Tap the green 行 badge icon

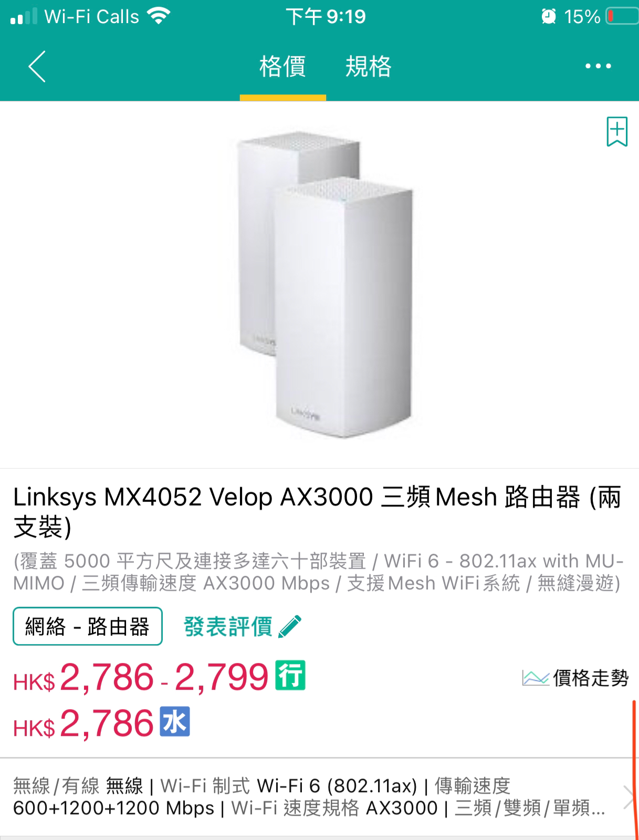(x=290, y=675)
